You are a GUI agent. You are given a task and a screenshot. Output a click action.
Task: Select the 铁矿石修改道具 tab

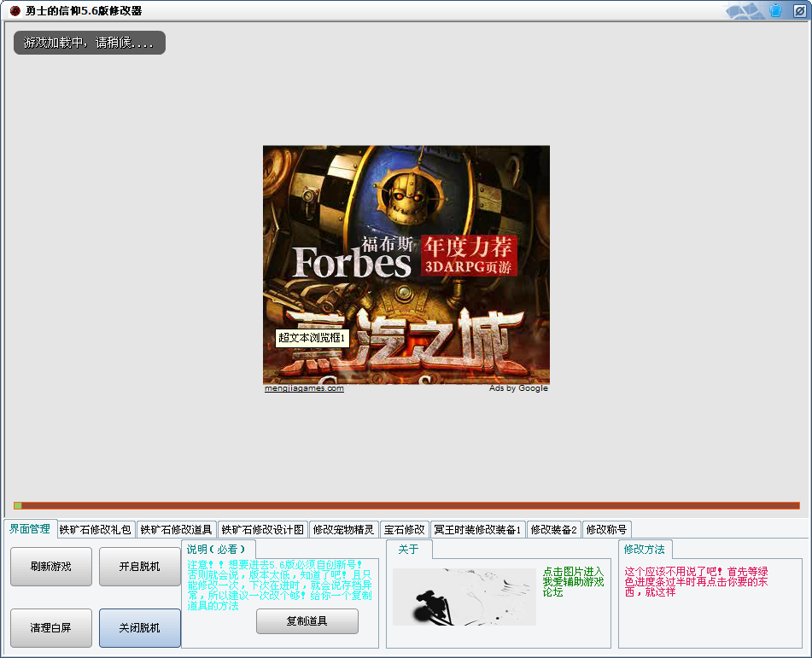[x=177, y=530]
